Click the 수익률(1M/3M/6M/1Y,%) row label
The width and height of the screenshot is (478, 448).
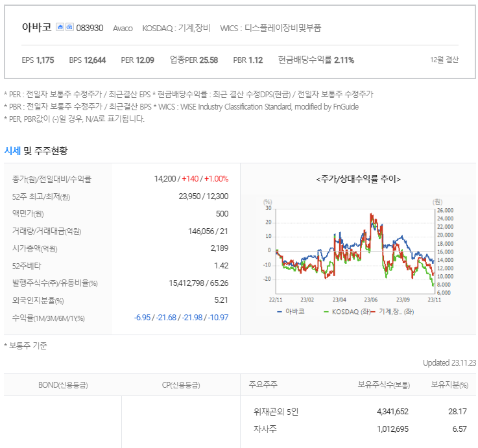pos(48,318)
